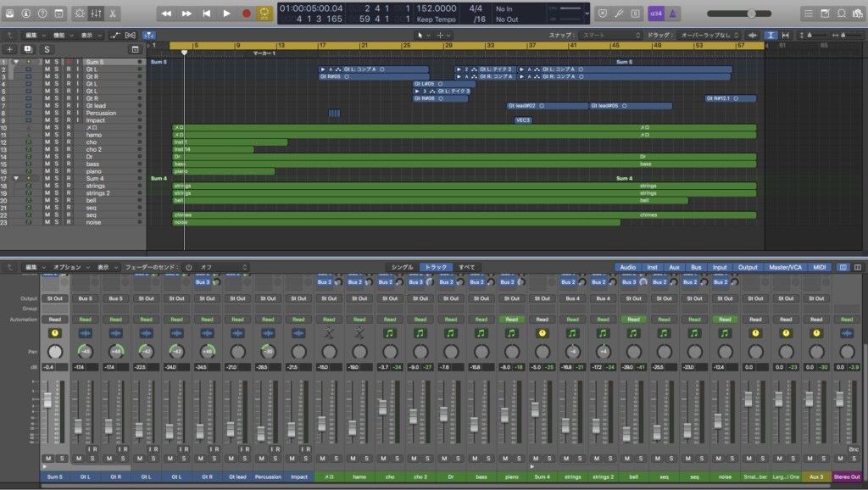
Task: Click the tempo value 152.0000
Action: click(x=437, y=8)
